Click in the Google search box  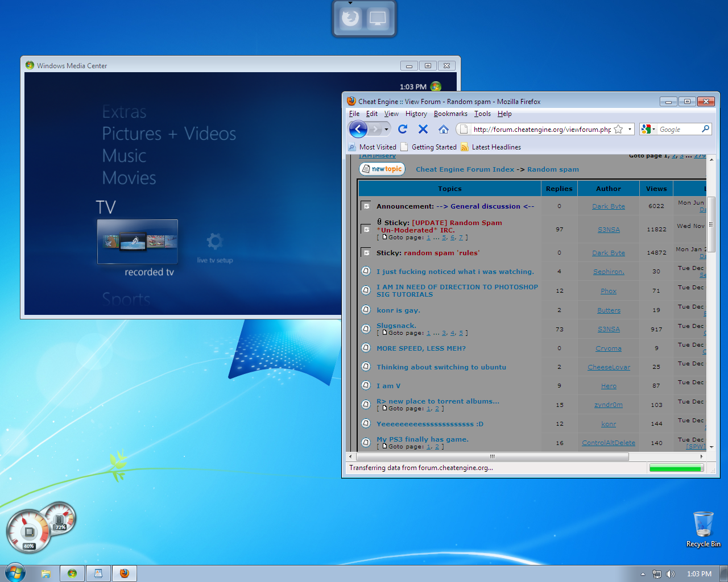679,130
